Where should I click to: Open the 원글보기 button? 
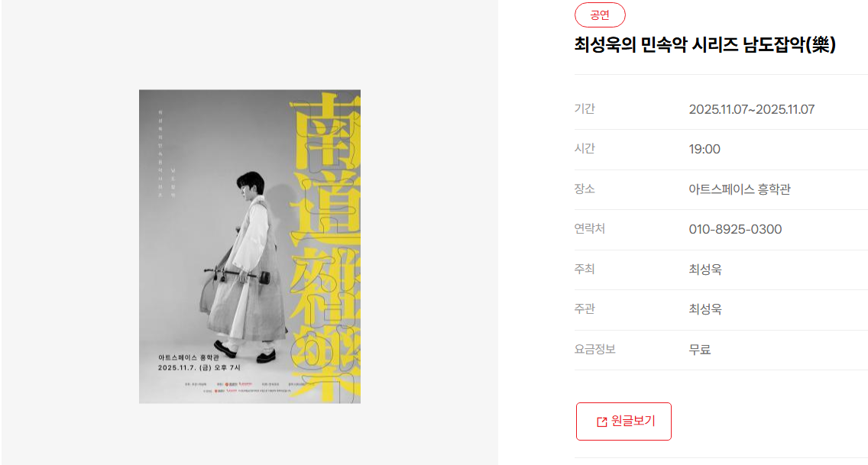click(623, 421)
